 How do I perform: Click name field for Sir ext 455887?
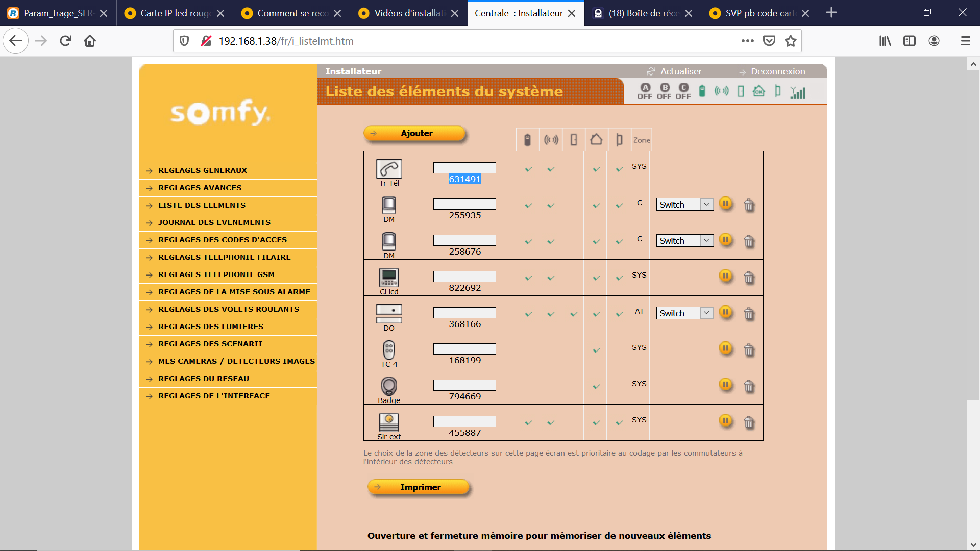(464, 421)
